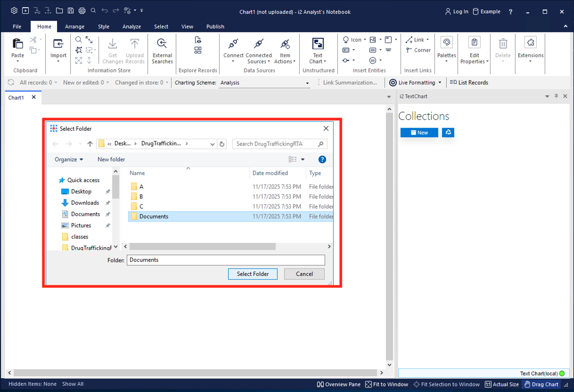Expand the Changed in store dropdown
The image size is (574, 392).
click(167, 82)
